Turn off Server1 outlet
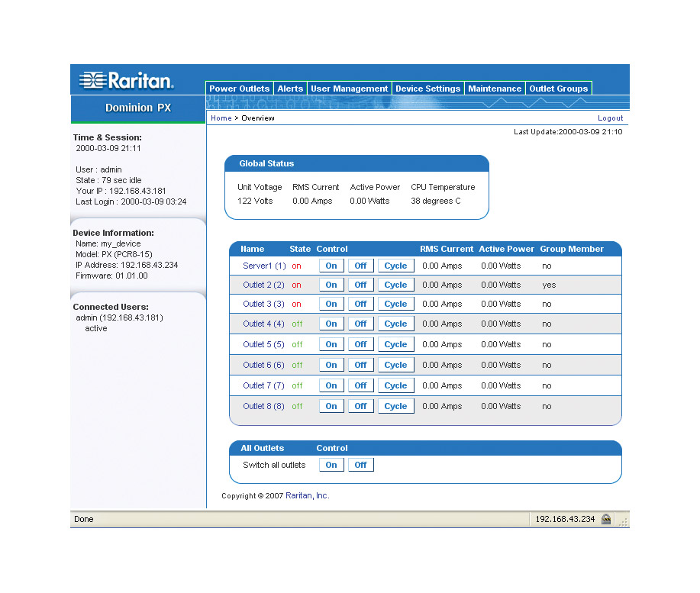This screenshot has width=700, height=593. [x=360, y=266]
